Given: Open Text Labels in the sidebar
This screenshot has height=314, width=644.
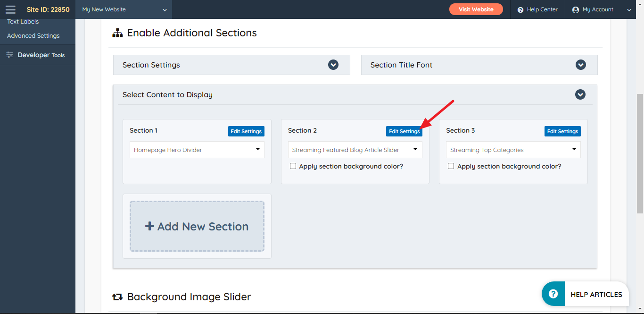Looking at the screenshot, I should (x=23, y=22).
